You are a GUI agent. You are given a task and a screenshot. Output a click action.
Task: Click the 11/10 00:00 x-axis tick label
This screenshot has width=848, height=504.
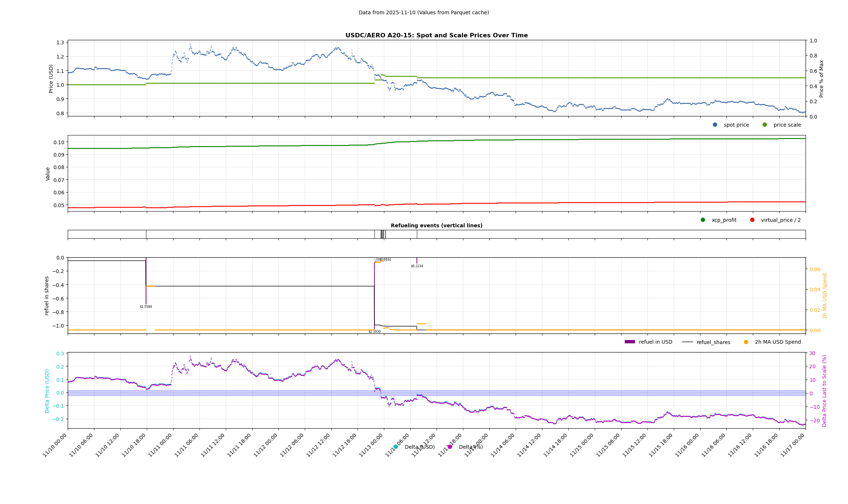[55, 445]
